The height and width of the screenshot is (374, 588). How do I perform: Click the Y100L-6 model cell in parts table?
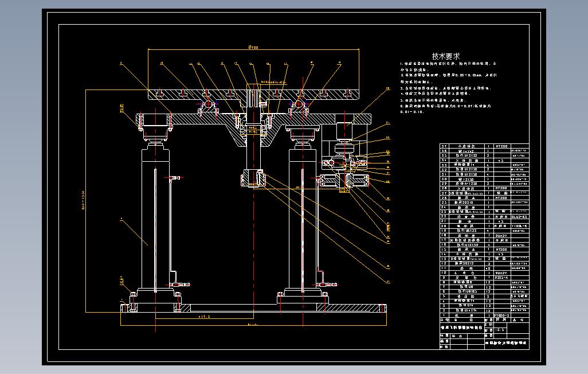click(520, 226)
